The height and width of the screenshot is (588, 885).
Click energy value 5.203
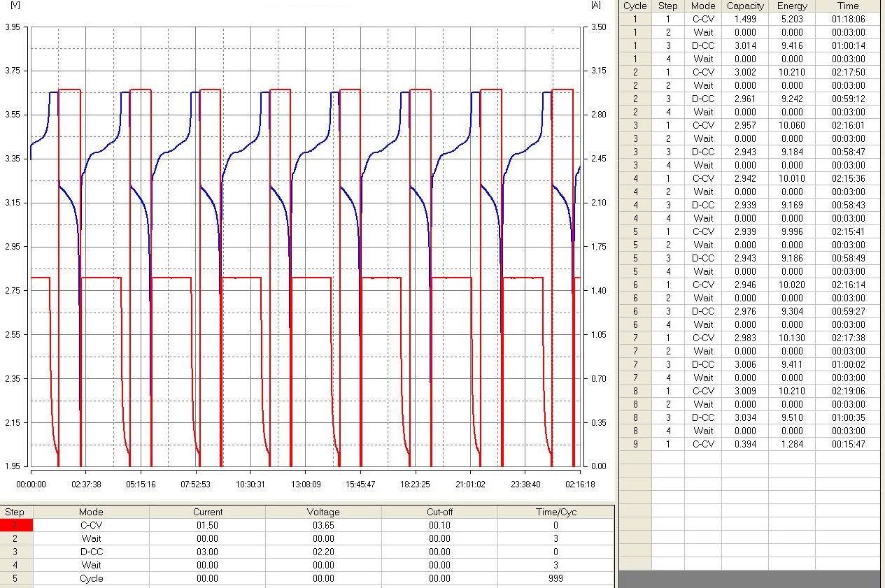(x=792, y=19)
